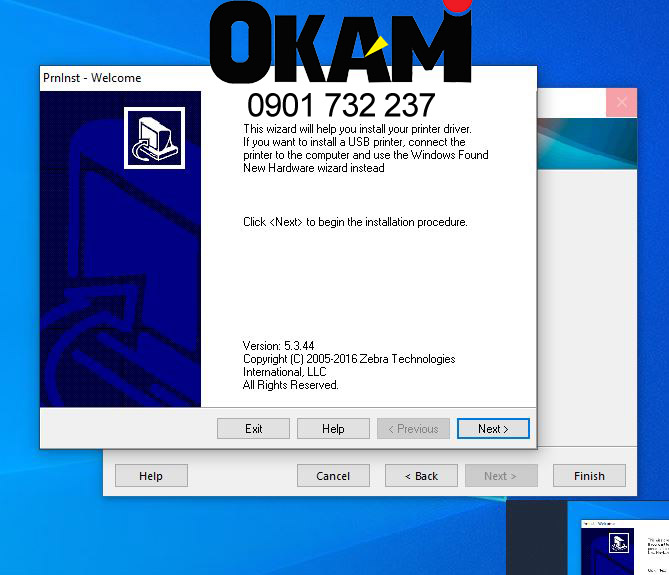
Task: Open Help in the PrnInst dialog
Action: click(333, 428)
